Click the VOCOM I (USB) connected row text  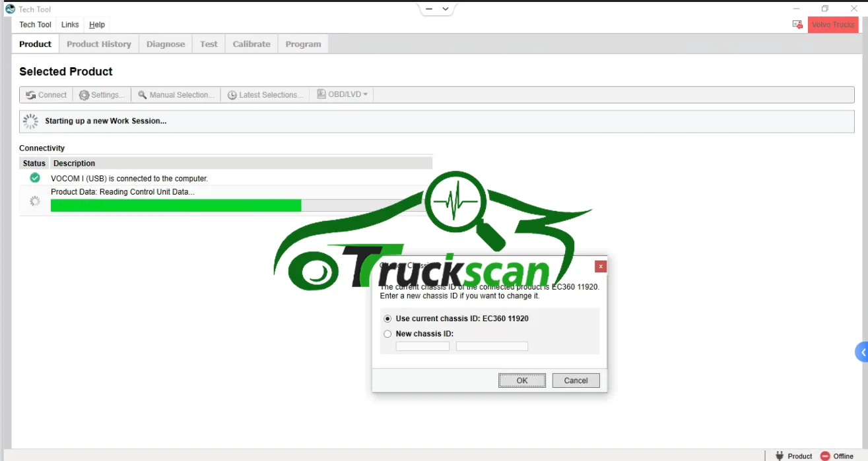point(129,179)
